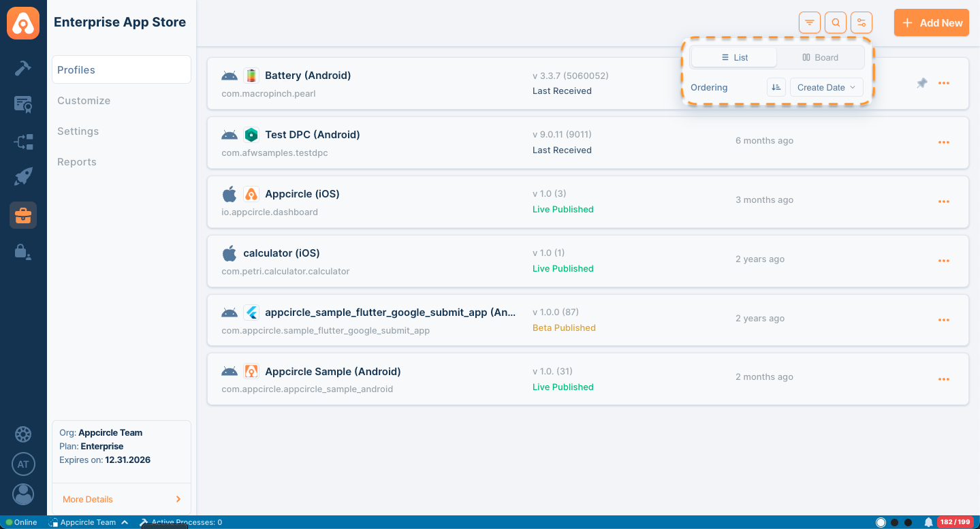Click the notification bell in status bar

tap(928, 522)
